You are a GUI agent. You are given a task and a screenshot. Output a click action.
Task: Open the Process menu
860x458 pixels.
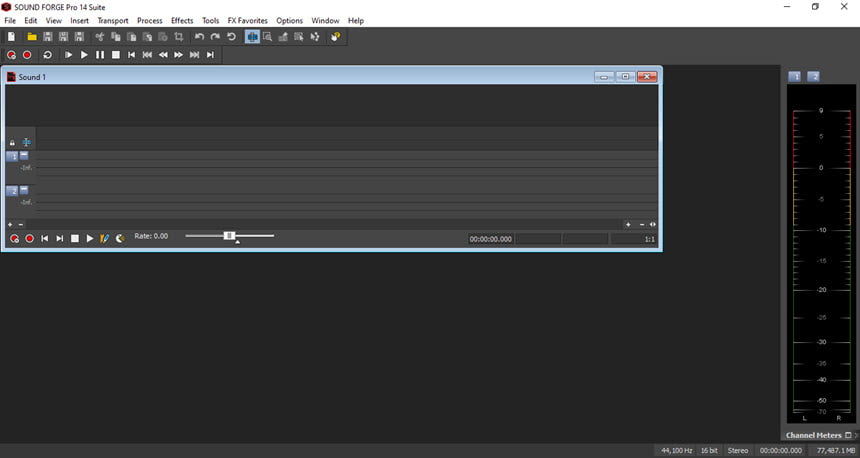tap(150, 20)
